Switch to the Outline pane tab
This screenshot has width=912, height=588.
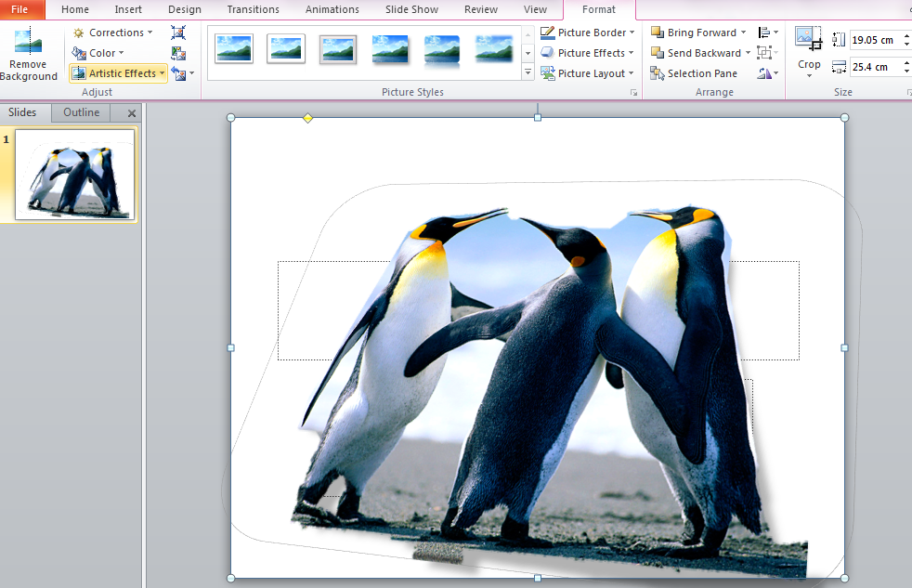(x=81, y=112)
